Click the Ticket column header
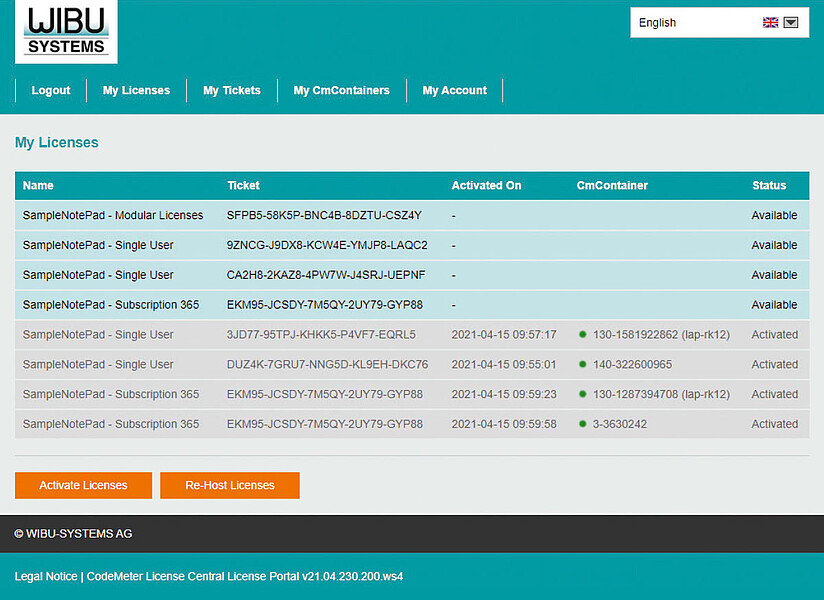The image size is (824, 600). (243, 185)
